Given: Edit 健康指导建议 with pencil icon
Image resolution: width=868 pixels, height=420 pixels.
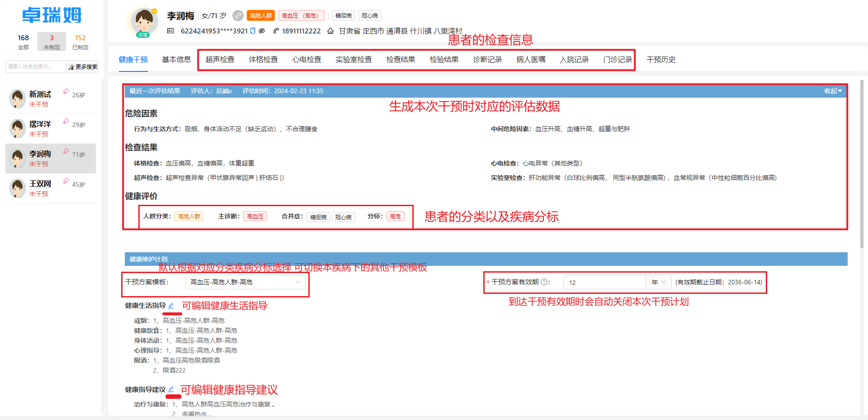Looking at the screenshot, I should point(171,389).
